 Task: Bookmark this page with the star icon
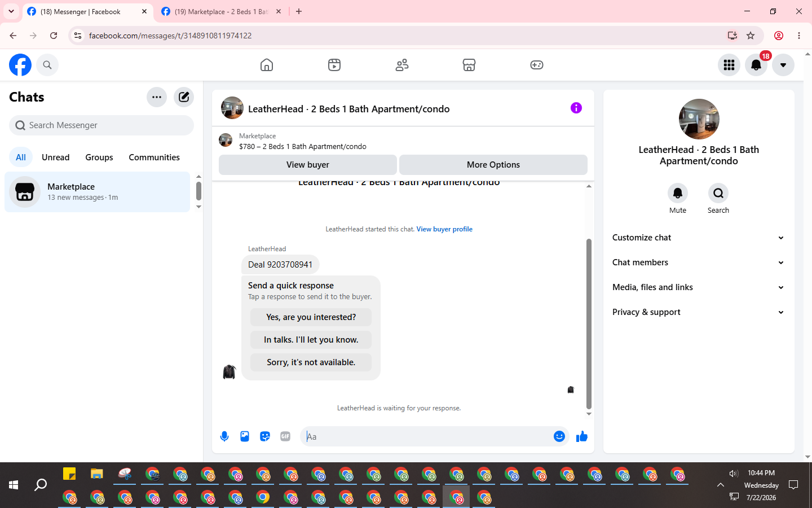pos(751,36)
